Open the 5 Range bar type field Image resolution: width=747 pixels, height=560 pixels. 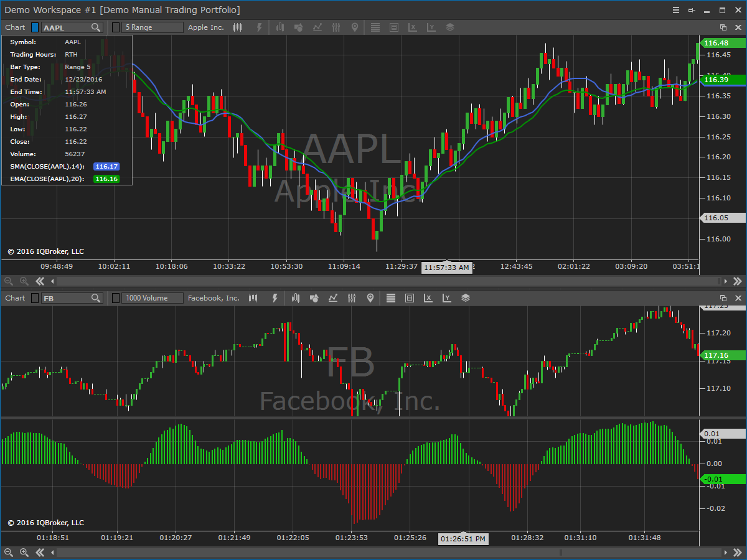(x=153, y=27)
